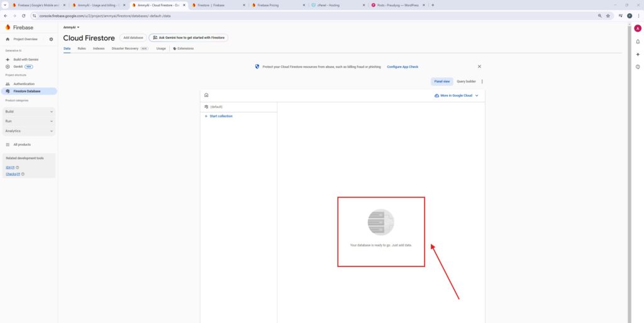The width and height of the screenshot is (644, 323).
Task: Dismiss the App Check banner
Action: (x=479, y=66)
